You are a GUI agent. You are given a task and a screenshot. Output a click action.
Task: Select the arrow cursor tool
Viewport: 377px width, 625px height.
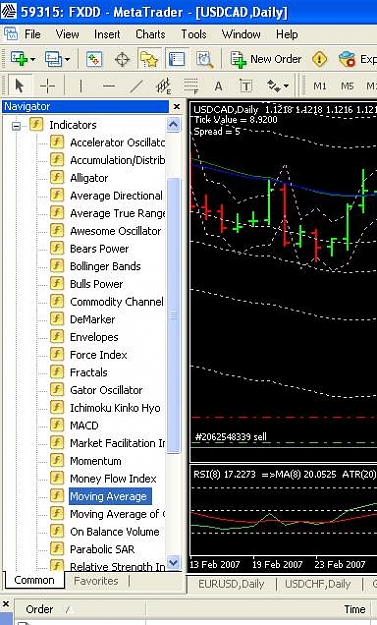19,86
